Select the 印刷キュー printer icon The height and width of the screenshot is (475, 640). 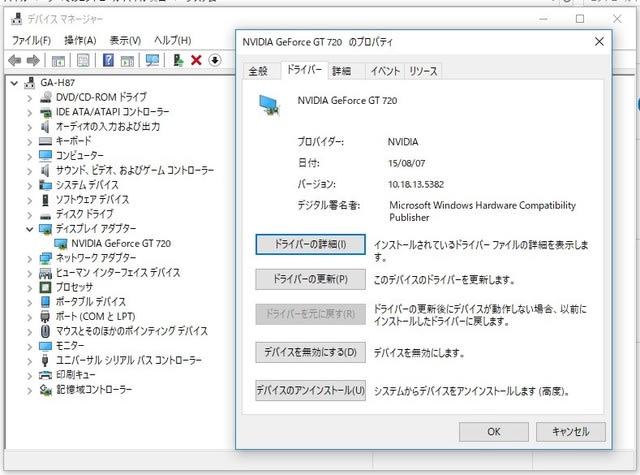coord(45,375)
